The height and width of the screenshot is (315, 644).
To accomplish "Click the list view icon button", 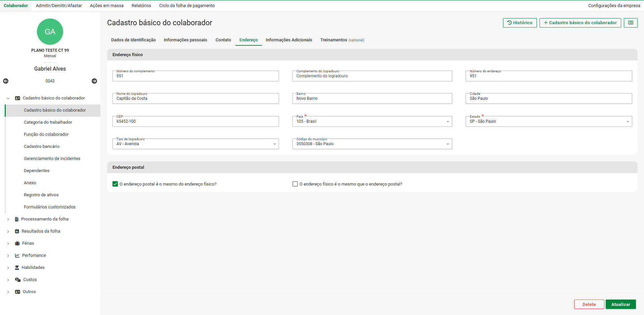I will 630,23.
